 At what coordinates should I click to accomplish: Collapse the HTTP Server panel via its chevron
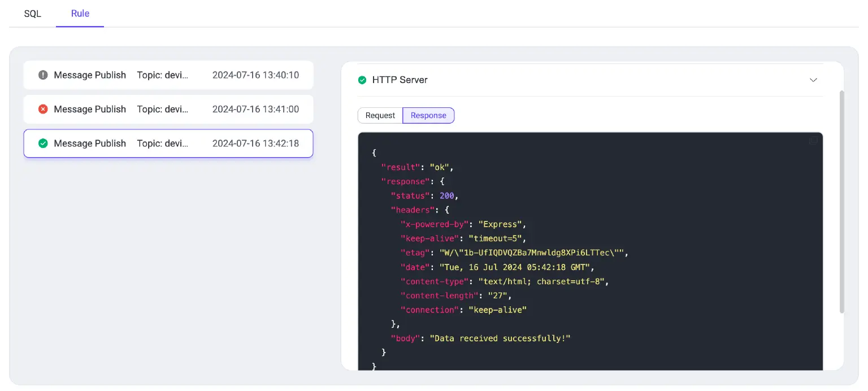click(x=813, y=80)
